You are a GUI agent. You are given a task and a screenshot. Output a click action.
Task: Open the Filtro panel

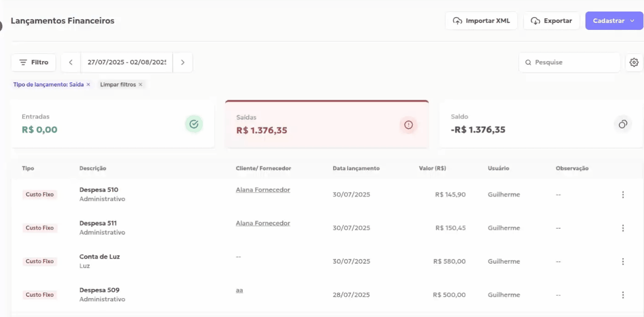[x=34, y=62]
